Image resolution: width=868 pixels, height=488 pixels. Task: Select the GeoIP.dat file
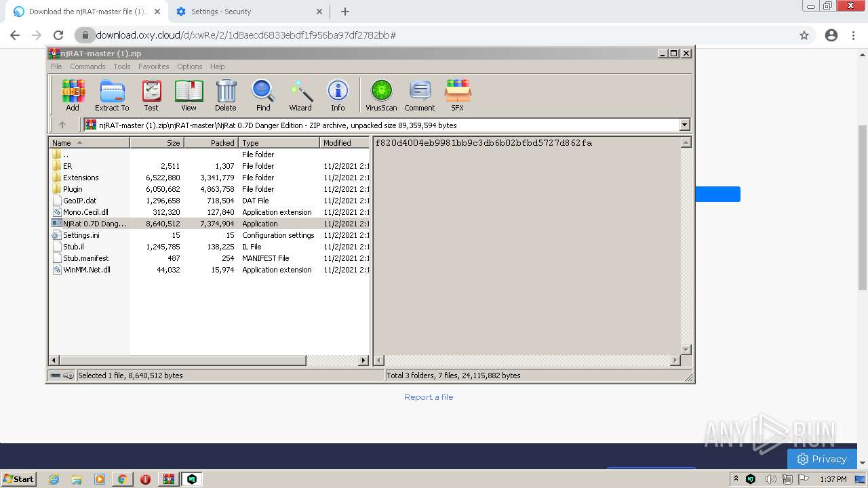pyautogui.click(x=210, y=201)
